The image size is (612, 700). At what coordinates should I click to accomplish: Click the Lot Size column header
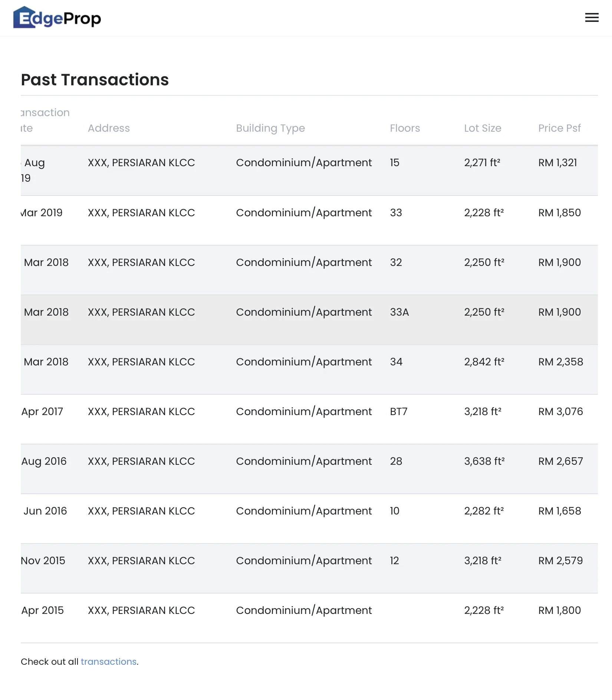click(x=482, y=128)
